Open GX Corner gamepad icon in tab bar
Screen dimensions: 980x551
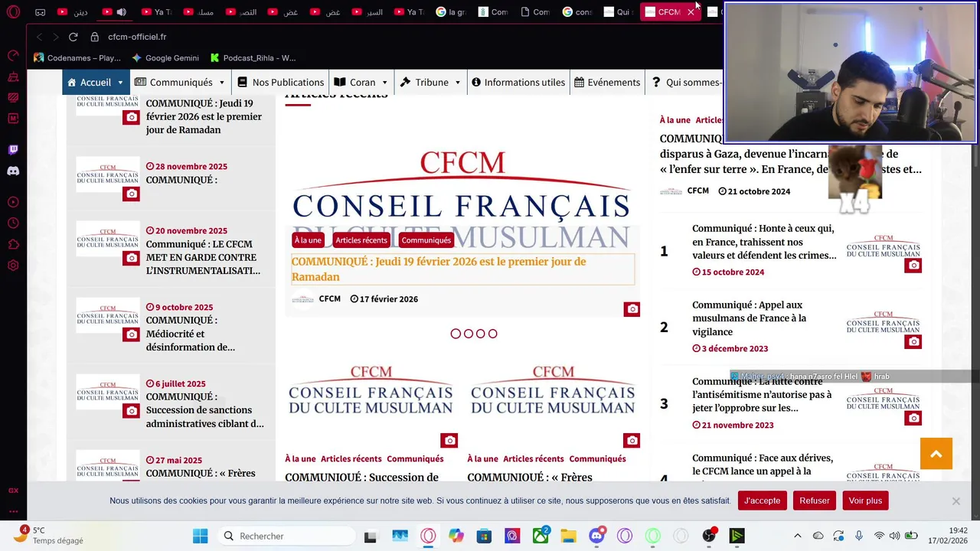pos(41,12)
